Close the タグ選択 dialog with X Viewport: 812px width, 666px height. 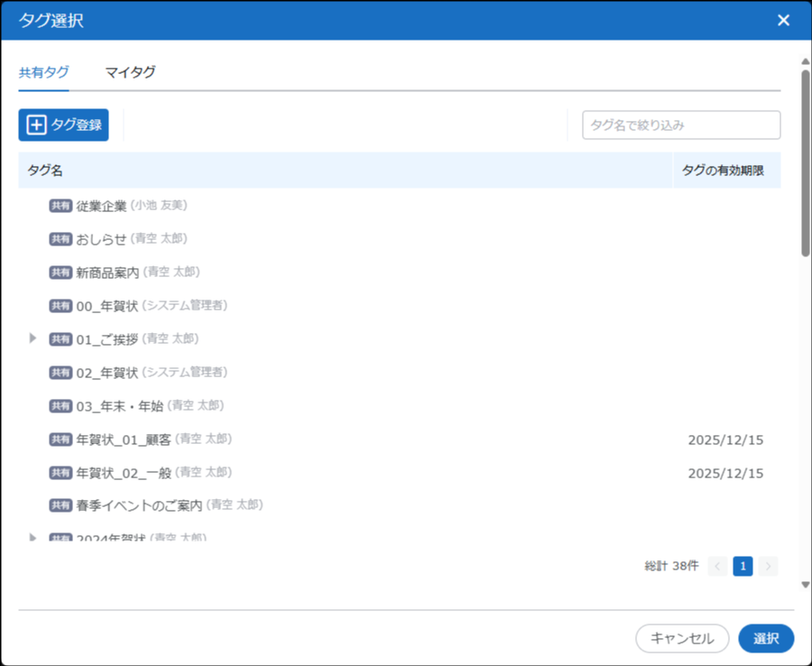coord(783,21)
